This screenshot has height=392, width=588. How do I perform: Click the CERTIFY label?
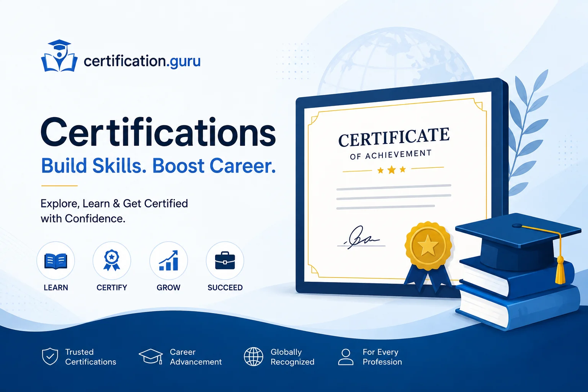pyautogui.click(x=112, y=287)
